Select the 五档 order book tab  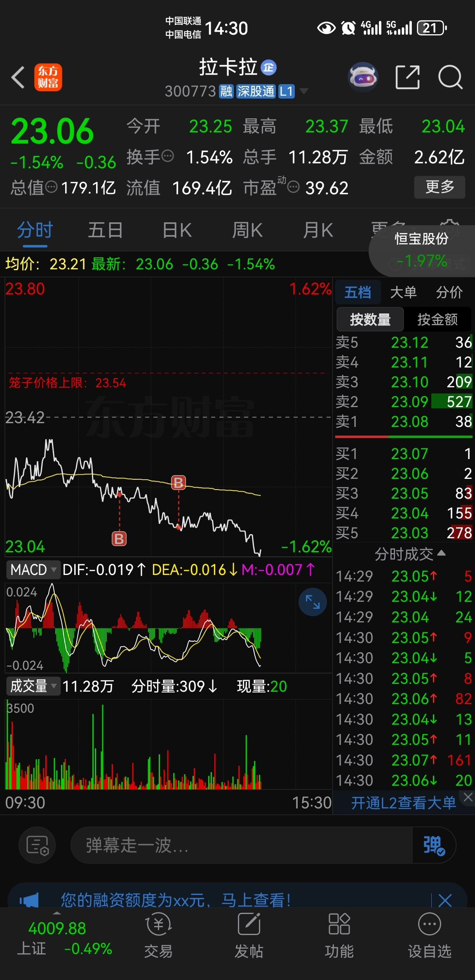click(x=357, y=292)
